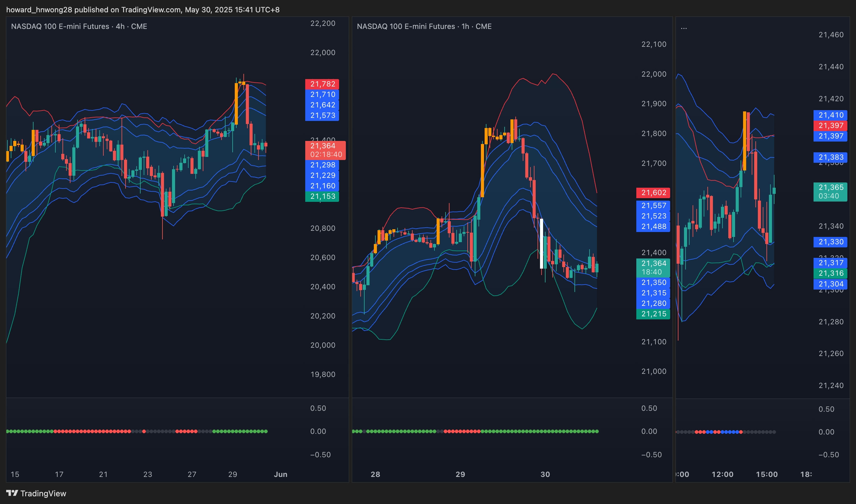Click the green 21,215 price label

point(653,314)
